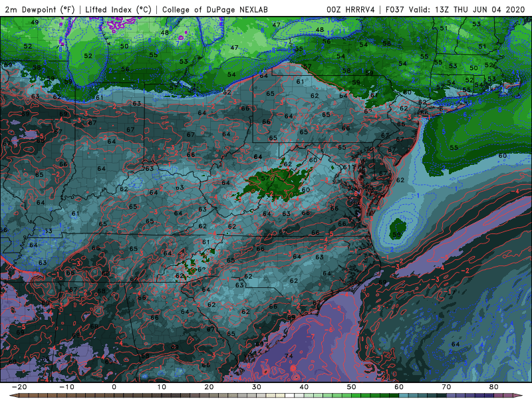This screenshot has width=532, height=399.
Task: Click the 50 label on the color scale
Action: [x=352, y=387]
